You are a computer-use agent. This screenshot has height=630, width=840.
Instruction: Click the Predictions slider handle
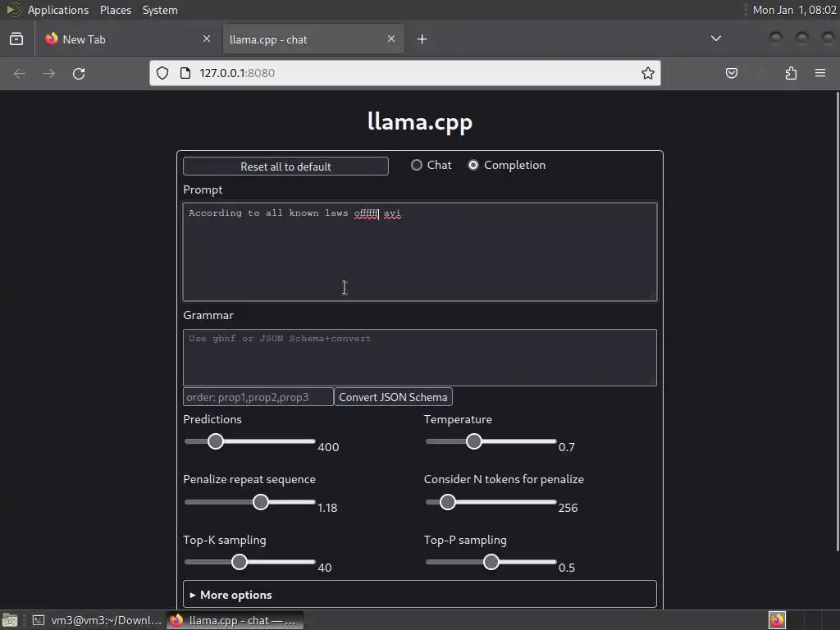(216, 441)
